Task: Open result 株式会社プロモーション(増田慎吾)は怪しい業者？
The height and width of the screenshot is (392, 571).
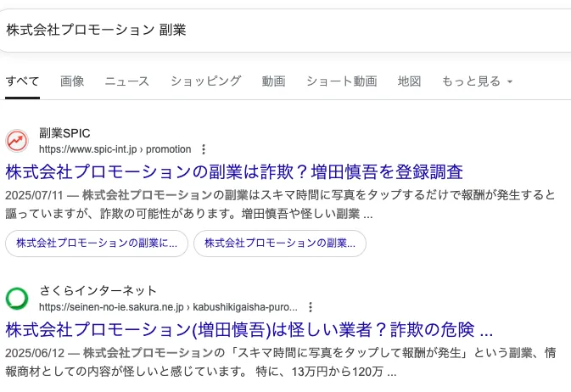Action: click(x=249, y=330)
